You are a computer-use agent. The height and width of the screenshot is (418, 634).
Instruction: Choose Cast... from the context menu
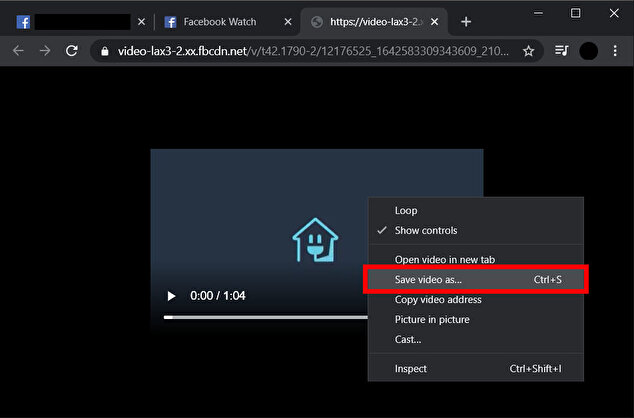(408, 340)
